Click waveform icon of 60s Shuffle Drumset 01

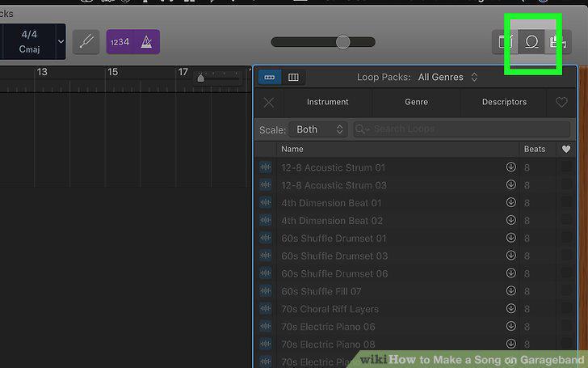pyautogui.click(x=266, y=237)
